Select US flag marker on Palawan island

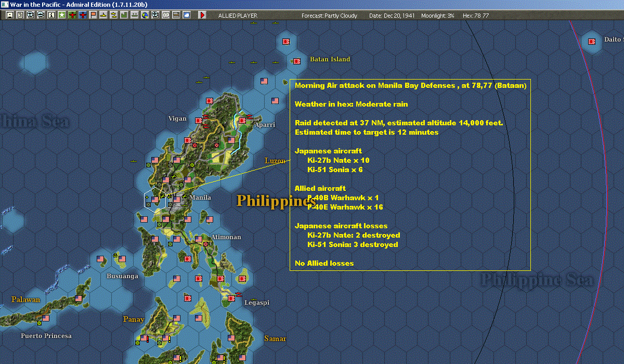[x=79, y=298]
